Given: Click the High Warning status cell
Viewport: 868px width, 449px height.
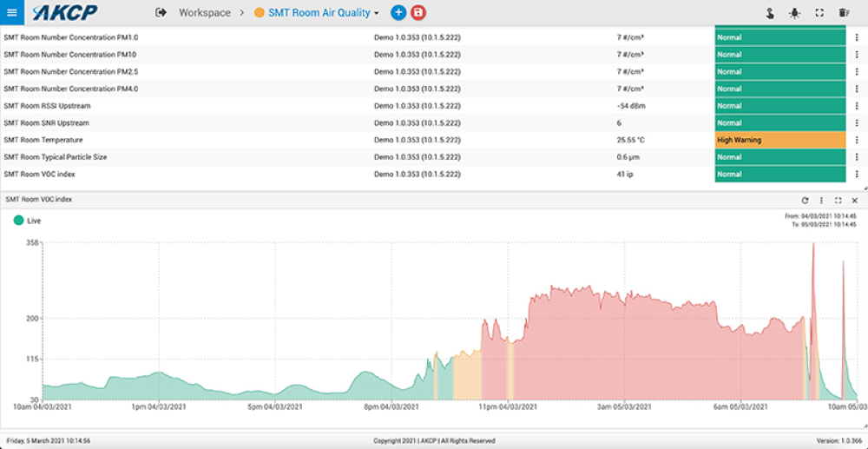Looking at the screenshot, I should 780,140.
